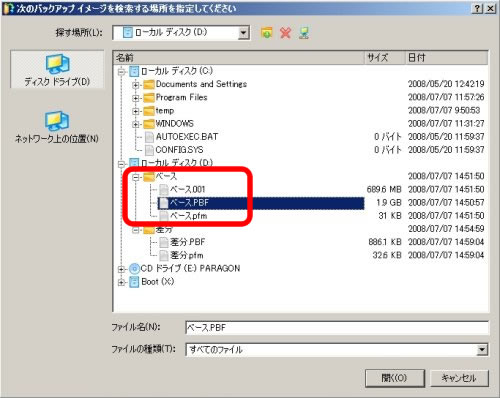Screen dimensions: 500x398
Task: Click the CD ドライブ (E:) PARAGON disc icon
Action: point(134,269)
